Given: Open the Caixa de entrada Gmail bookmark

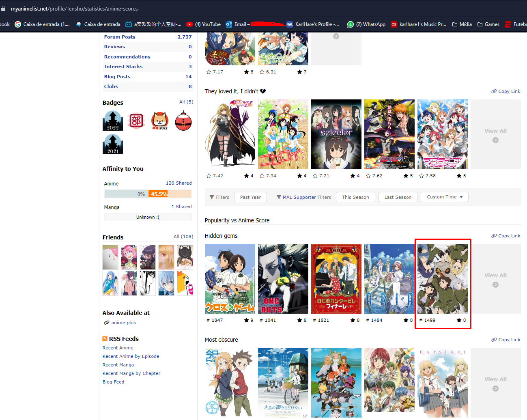Looking at the screenshot, I should 42,24.
